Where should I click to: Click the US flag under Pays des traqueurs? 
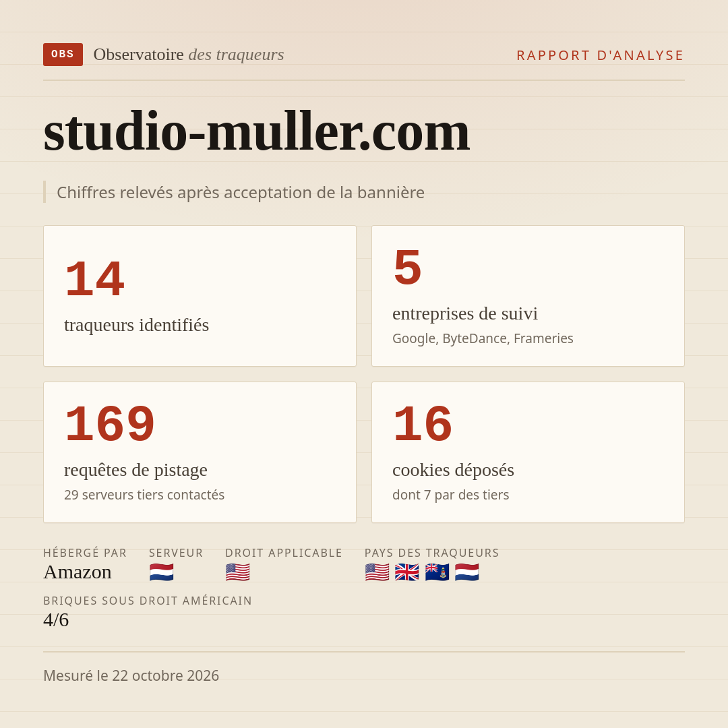click(x=377, y=572)
